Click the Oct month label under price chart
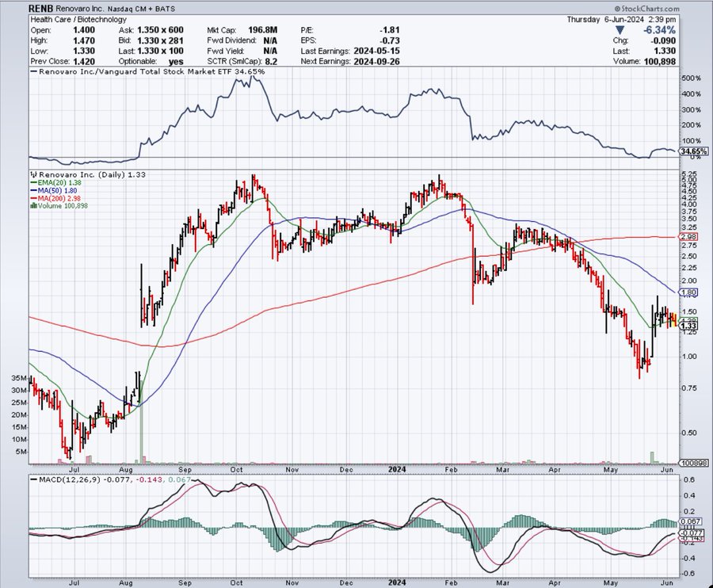Screen dimensions: 713x588 [x=236, y=470]
